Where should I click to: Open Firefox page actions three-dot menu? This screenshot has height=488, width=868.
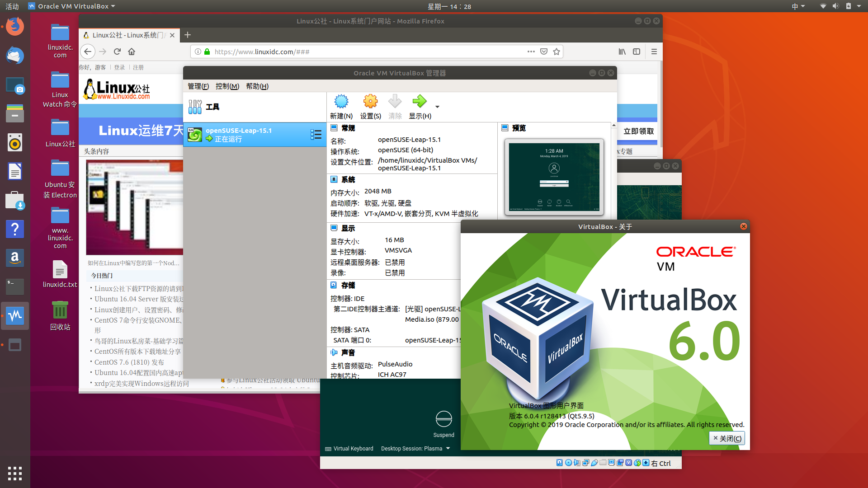(531, 52)
